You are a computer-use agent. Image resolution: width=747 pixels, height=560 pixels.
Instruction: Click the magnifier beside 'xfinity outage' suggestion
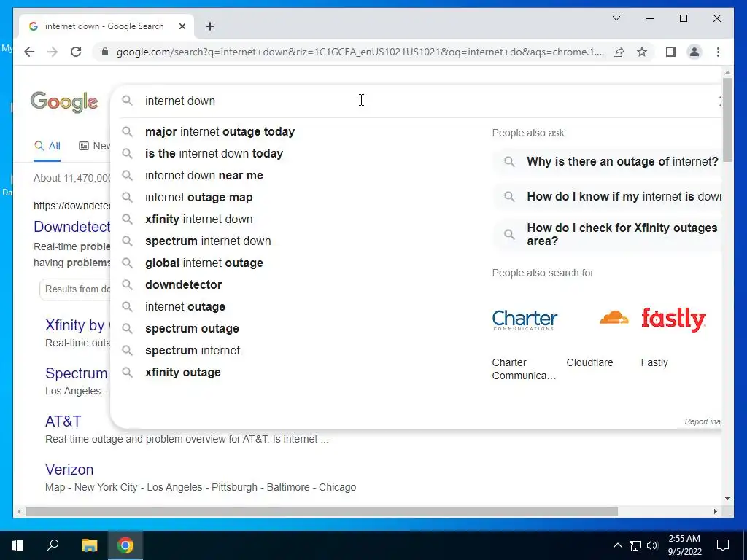(x=127, y=372)
